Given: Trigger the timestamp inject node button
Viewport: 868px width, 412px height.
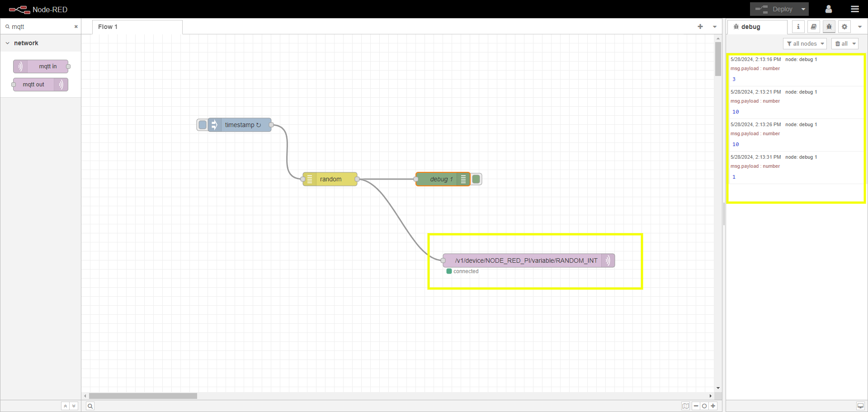Looking at the screenshot, I should [x=203, y=125].
